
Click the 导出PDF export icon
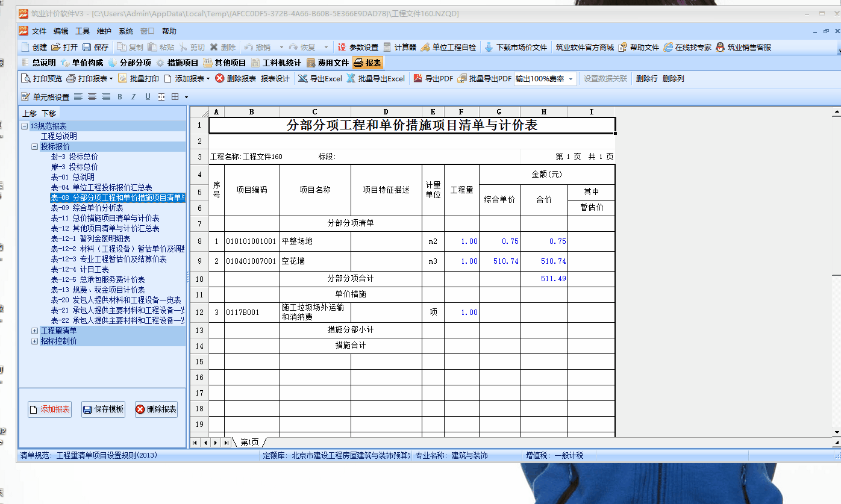coord(418,78)
